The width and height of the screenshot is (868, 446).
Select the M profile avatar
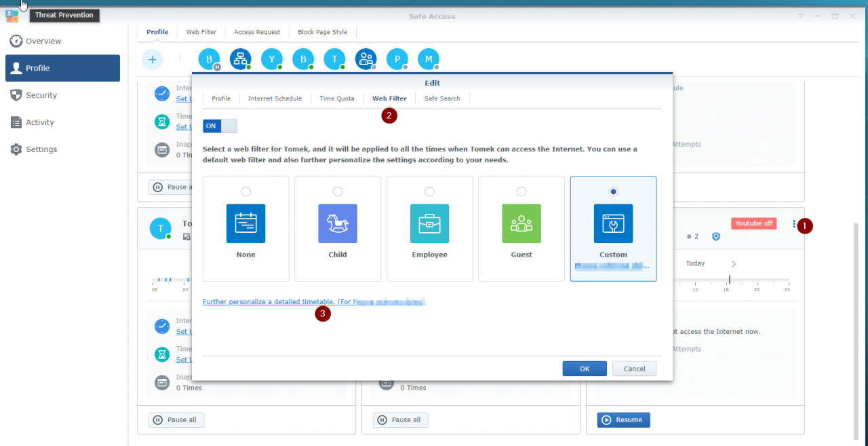(x=428, y=60)
